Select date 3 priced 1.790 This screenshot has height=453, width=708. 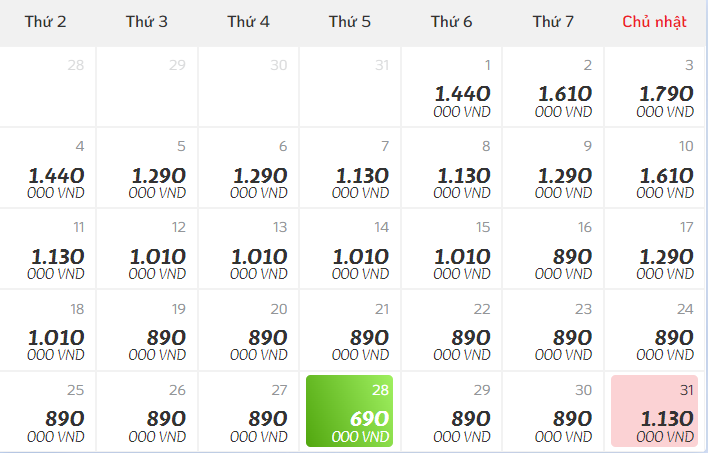[654, 87]
